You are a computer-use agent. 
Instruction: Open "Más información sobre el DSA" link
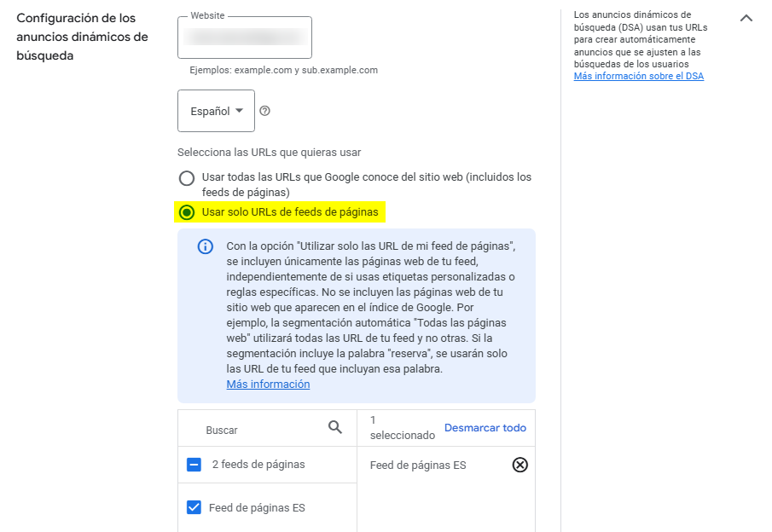(638, 76)
